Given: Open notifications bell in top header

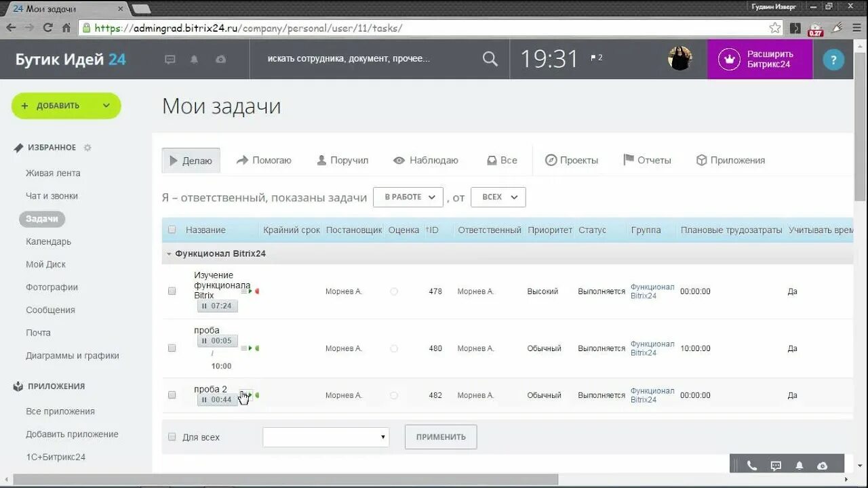Looking at the screenshot, I should coord(194,60).
